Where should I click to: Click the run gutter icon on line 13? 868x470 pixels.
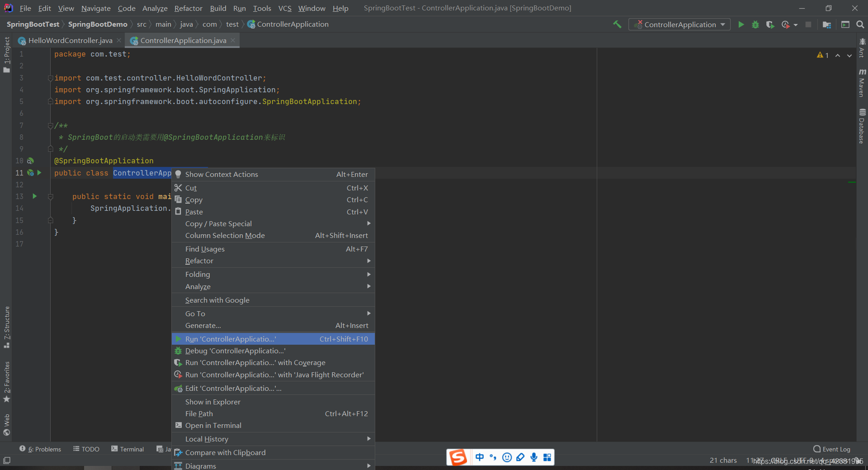pyautogui.click(x=35, y=196)
